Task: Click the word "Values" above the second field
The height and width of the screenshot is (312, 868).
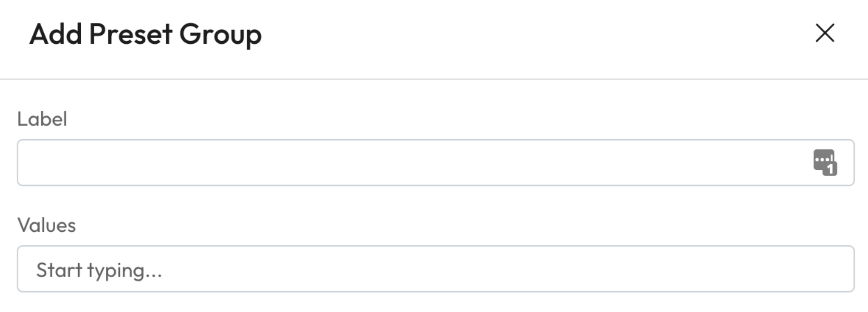Action: click(46, 226)
